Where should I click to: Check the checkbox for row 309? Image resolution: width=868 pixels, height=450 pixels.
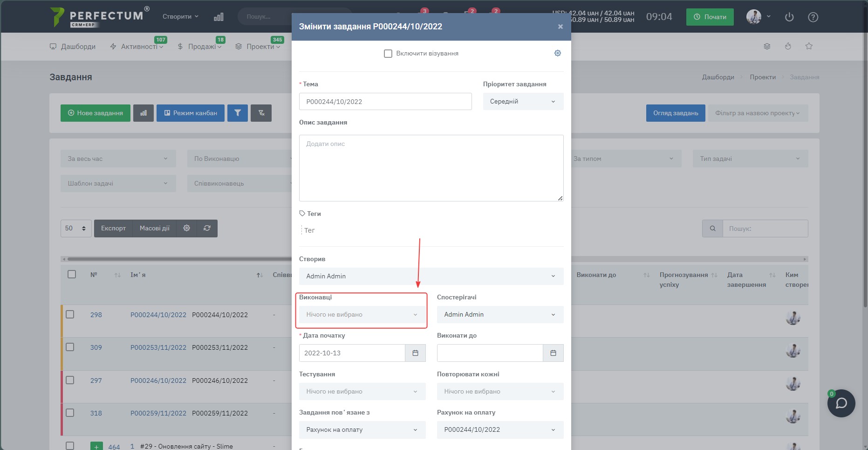[x=70, y=347]
